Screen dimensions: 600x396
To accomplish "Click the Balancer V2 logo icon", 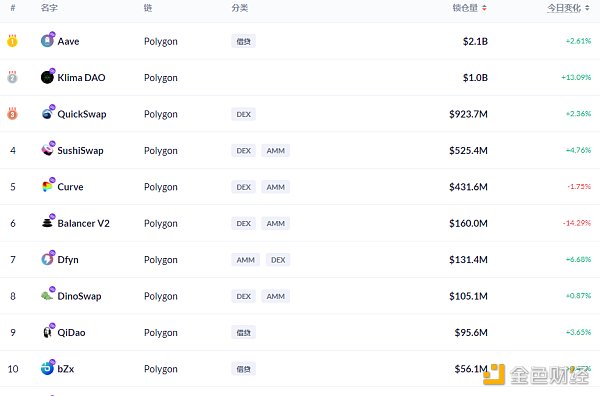I will click(x=47, y=223).
